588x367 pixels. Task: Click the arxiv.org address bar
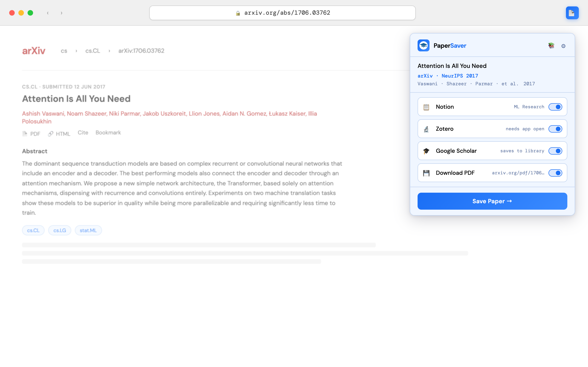click(x=282, y=13)
